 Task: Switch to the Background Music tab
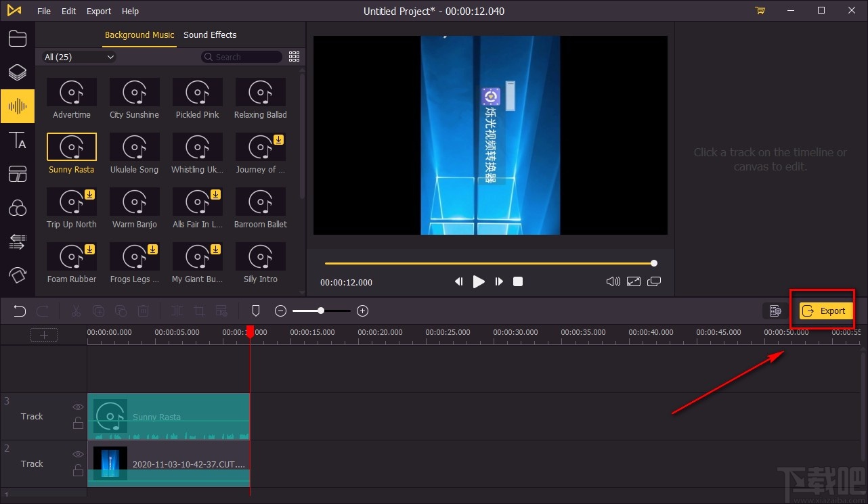click(x=139, y=35)
